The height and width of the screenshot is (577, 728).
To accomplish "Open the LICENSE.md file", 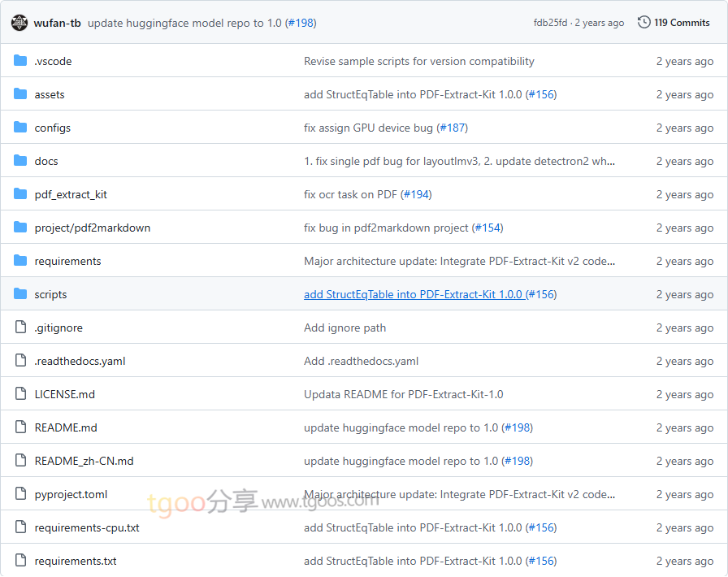I will click(64, 394).
